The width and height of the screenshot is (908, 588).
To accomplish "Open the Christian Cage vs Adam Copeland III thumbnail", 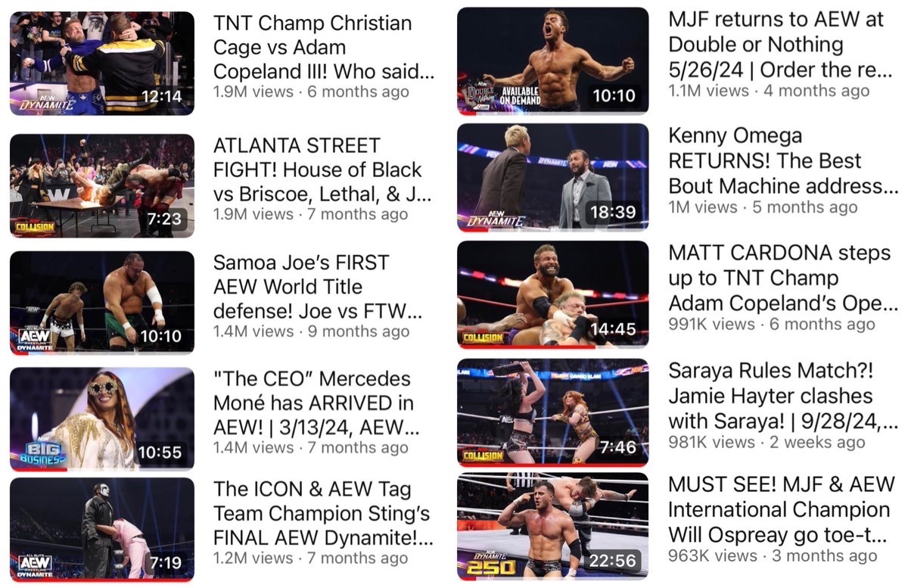I will click(101, 64).
